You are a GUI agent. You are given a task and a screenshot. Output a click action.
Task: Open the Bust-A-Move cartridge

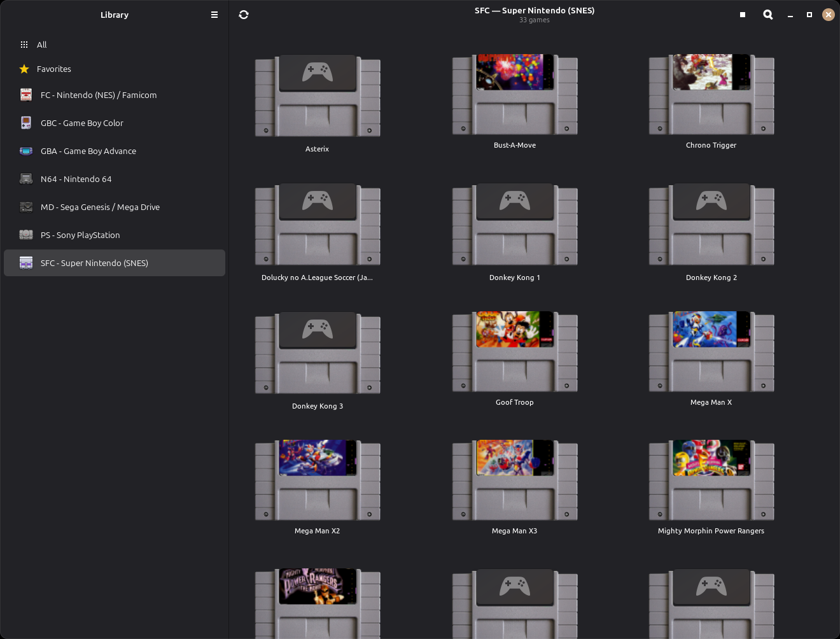click(x=515, y=94)
